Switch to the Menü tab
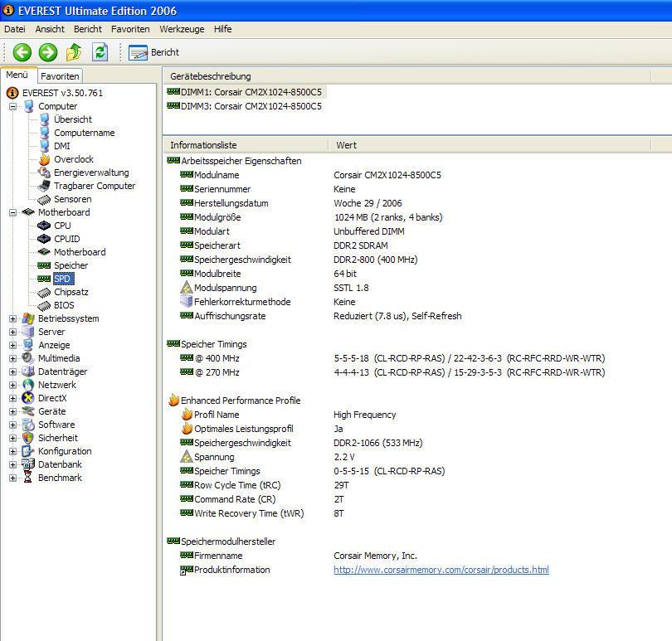The image size is (672, 641). point(17,75)
